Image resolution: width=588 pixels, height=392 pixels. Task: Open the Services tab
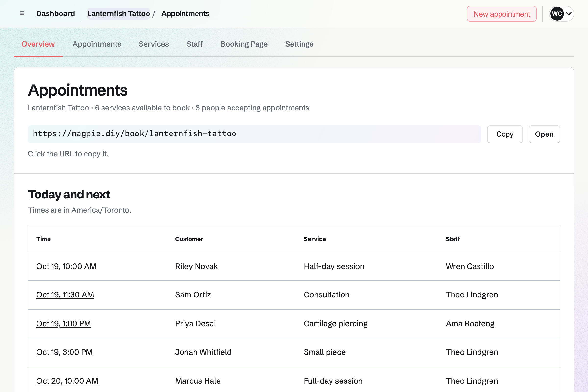coord(154,44)
